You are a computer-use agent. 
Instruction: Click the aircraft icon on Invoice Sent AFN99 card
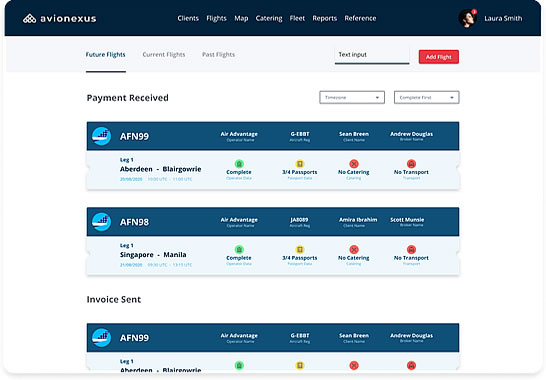(x=101, y=337)
